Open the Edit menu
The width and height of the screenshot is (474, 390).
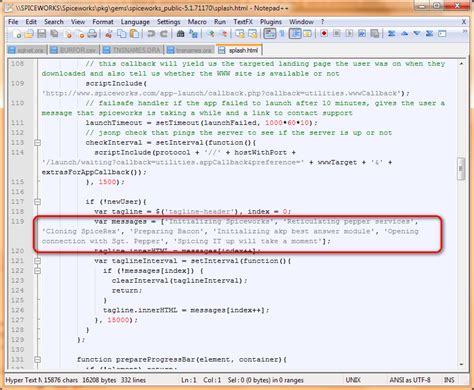[31, 22]
